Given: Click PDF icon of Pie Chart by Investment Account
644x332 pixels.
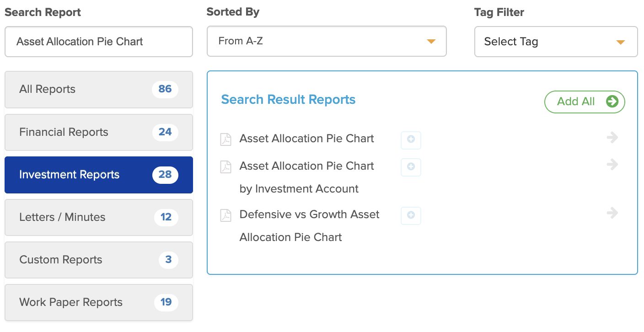Looking at the screenshot, I should (226, 166).
